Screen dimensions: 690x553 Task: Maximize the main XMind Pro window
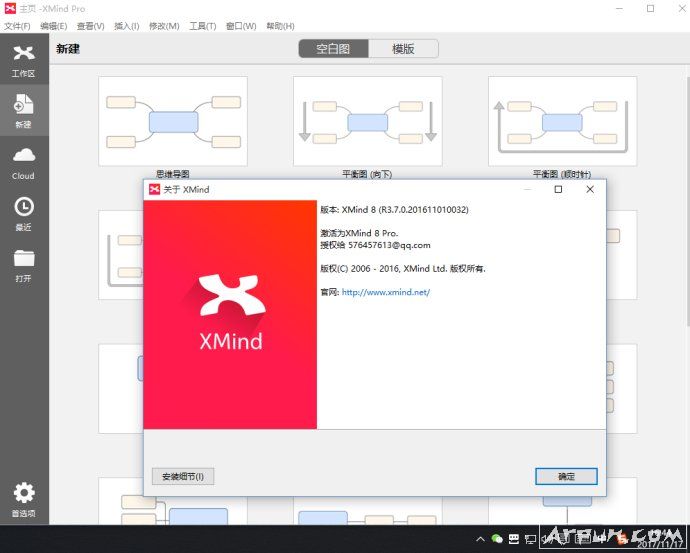click(650, 8)
